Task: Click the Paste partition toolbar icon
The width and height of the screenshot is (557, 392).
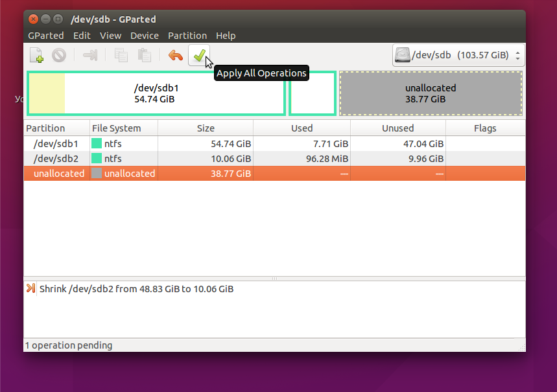Action: coord(144,56)
